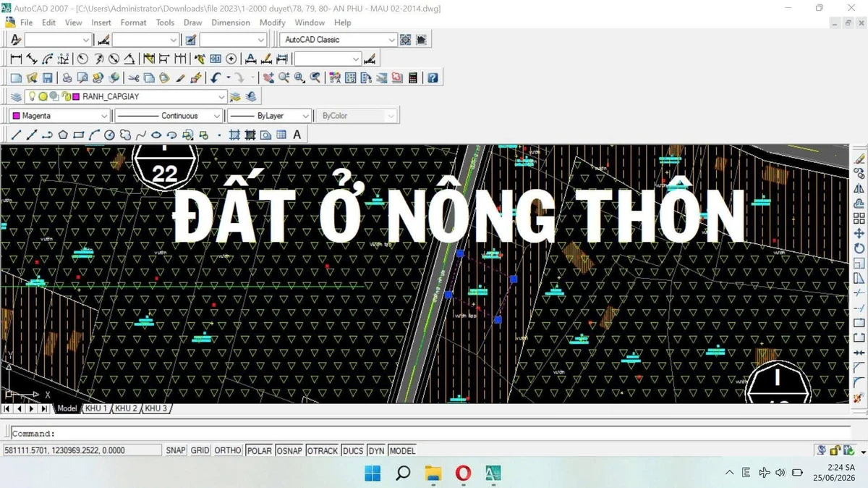Viewport: 868px width, 488px height.
Task: Select the Rectangle draw tool
Action: click(x=79, y=135)
